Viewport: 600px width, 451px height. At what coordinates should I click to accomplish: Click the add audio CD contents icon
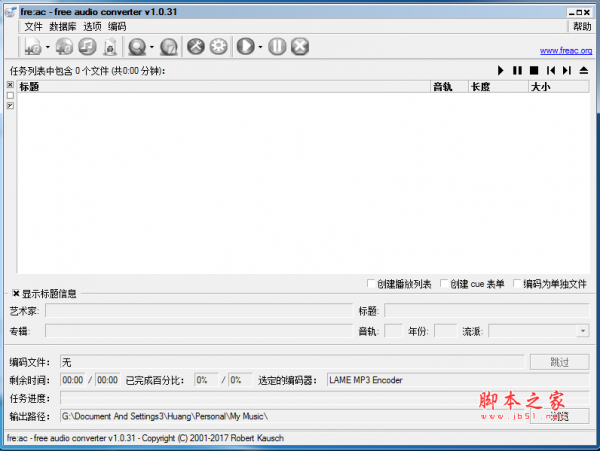click(x=64, y=47)
